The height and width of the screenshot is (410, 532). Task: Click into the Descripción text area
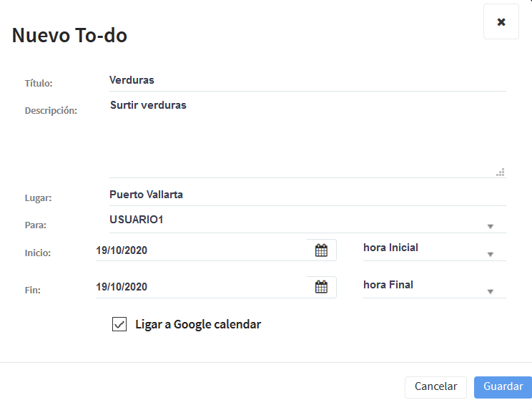point(307,137)
